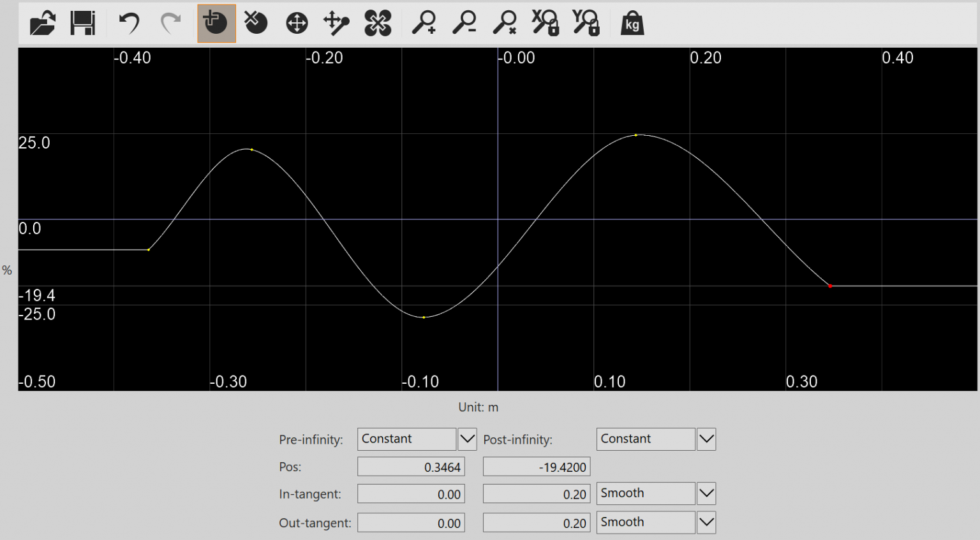Redo the last curve edit
The width and height of the screenshot is (980, 540).
170,23
